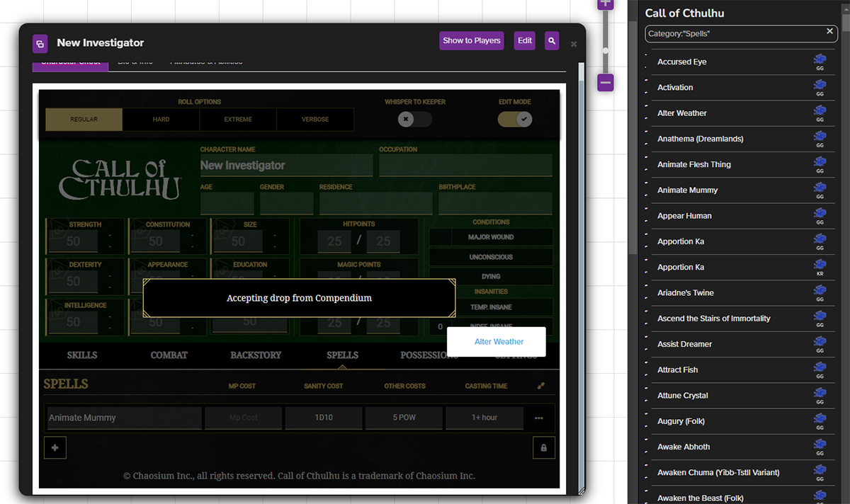The width and height of the screenshot is (850, 504).
Task: Expand the Ariadne's Twine compendium entry
Action: point(685,293)
